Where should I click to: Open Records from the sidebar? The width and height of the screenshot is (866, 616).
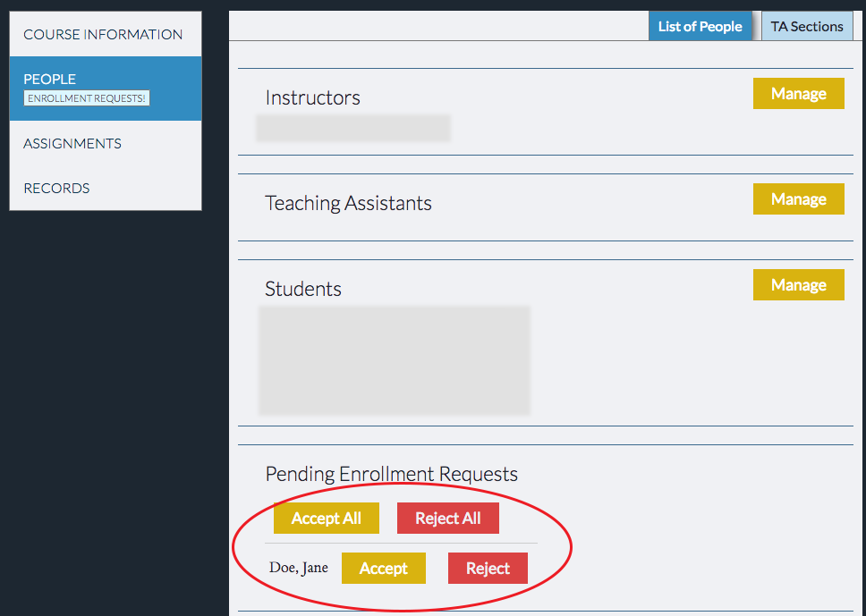[56, 188]
